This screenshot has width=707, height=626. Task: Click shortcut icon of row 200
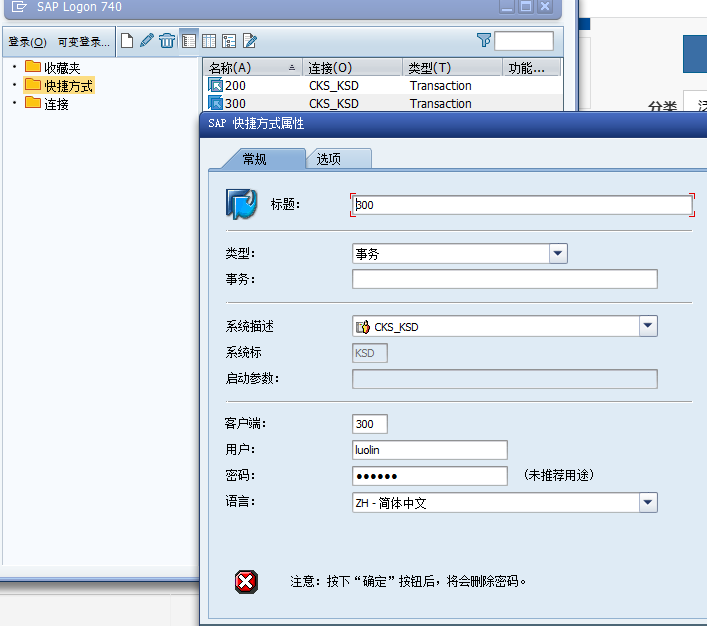(x=216, y=85)
